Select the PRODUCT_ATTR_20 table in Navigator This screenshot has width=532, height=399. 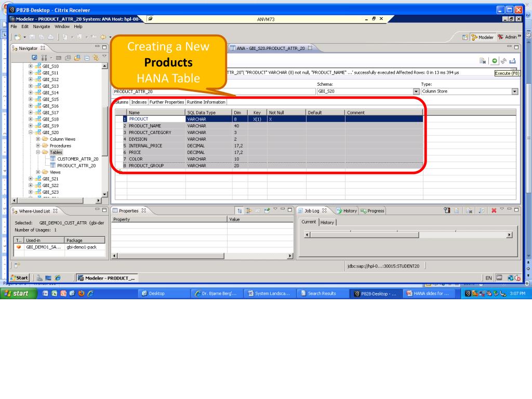[x=76, y=166]
